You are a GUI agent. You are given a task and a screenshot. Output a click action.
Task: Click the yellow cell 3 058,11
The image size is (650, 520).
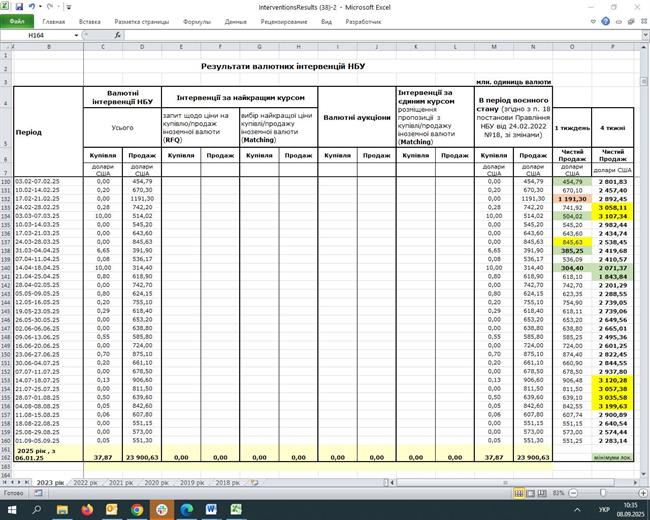[x=612, y=208]
